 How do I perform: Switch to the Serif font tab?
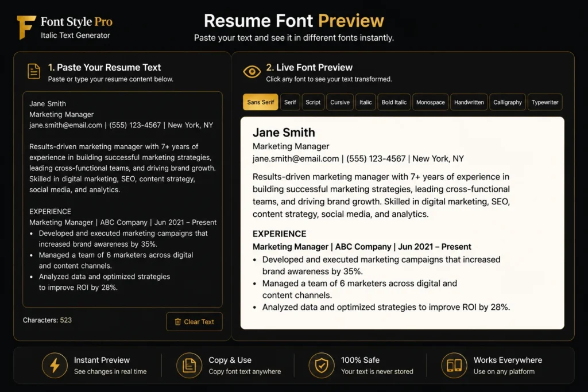pyautogui.click(x=290, y=102)
